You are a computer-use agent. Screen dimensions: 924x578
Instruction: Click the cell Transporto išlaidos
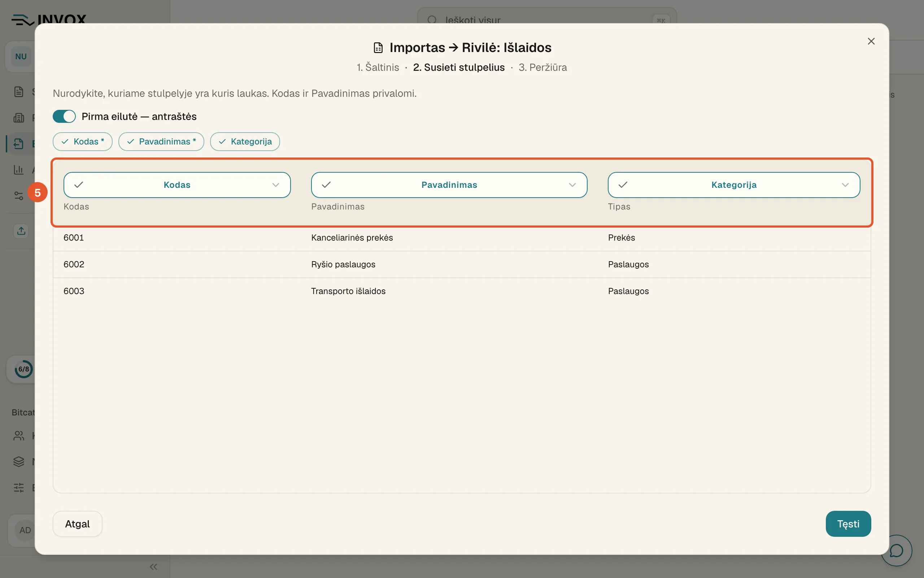tap(348, 291)
